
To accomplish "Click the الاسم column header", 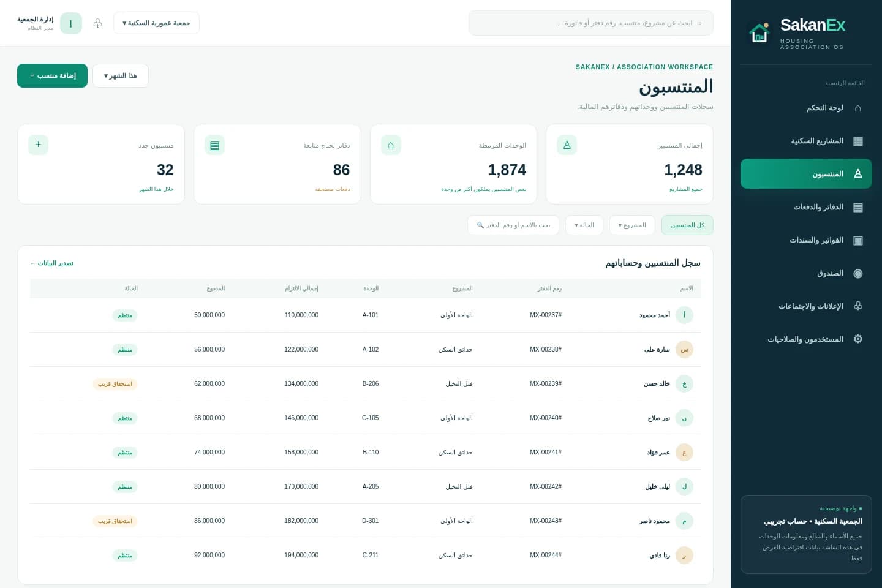I will coord(687,288).
